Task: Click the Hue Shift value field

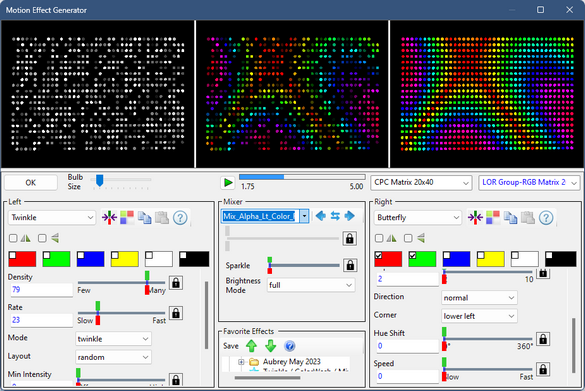Action: click(x=407, y=346)
